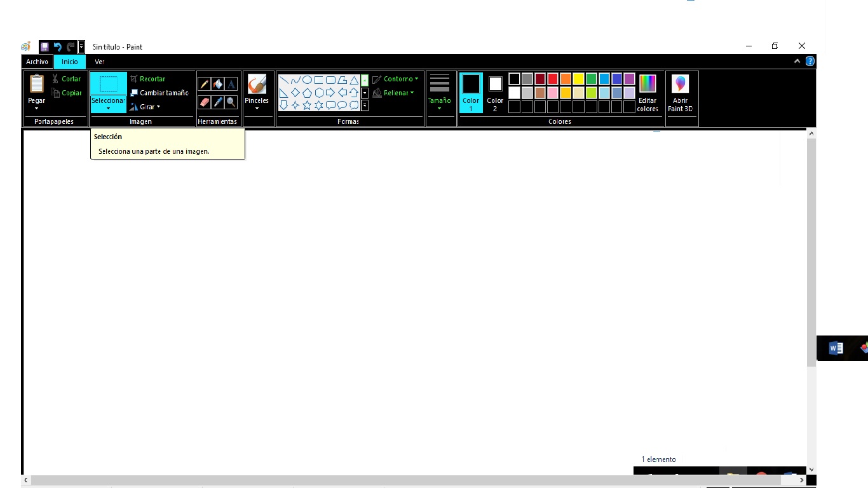Choose the Cloud callout shape

click(x=354, y=105)
